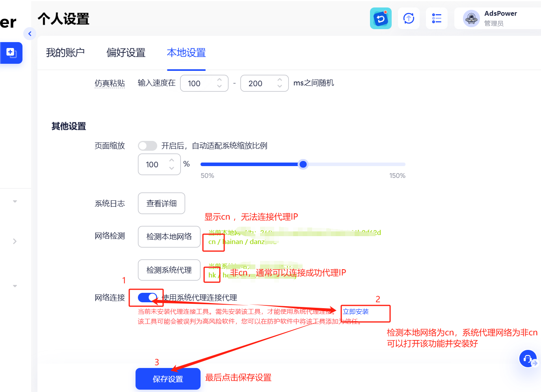Increase the 100 ms speed with stepper arrow
This screenshot has height=392, width=541.
coord(219,80)
